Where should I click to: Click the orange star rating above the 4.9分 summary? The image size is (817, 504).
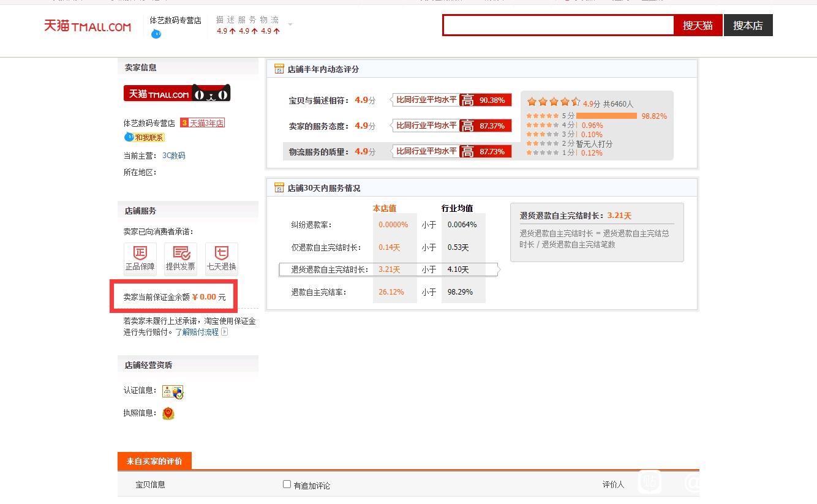[x=554, y=102]
